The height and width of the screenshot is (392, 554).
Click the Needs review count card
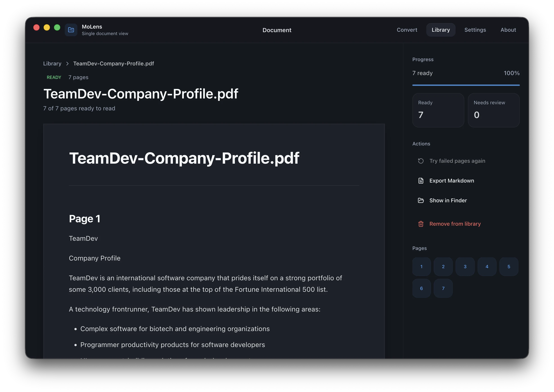[x=494, y=110]
